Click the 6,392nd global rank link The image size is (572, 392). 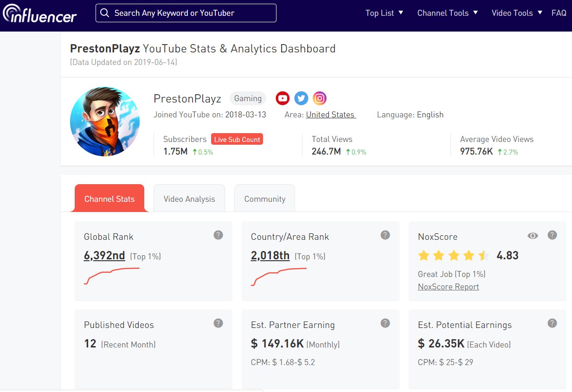coord(104,256)
